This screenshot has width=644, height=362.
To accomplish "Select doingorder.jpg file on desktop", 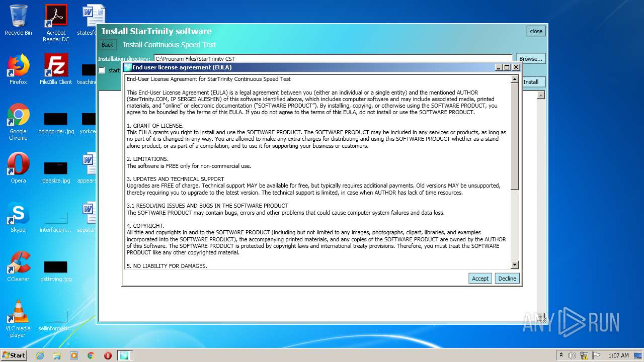I will pyautogui.click(x=56, y=124).
